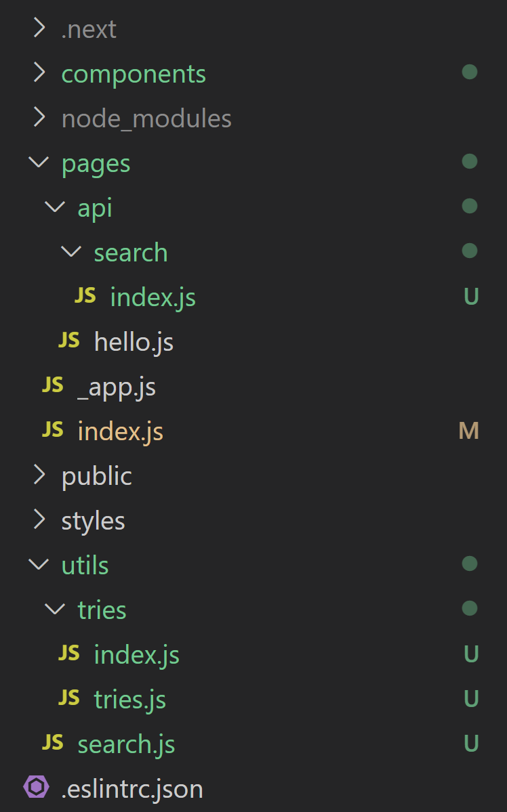Open the hello.js file
Image resolution: width=507 pixels, height=812 pixels.
click(x=134, y=342)
